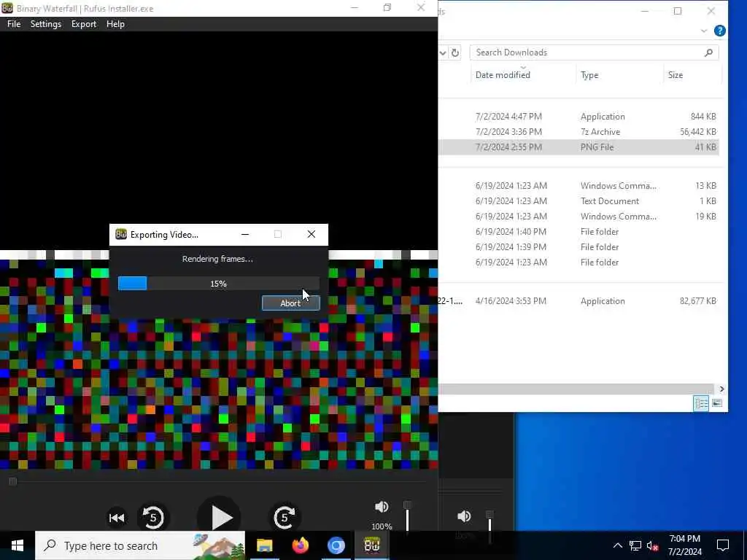Screen dimensions: 747x560
Task: Open the Settings menu
Action: (x=46, y=24)
